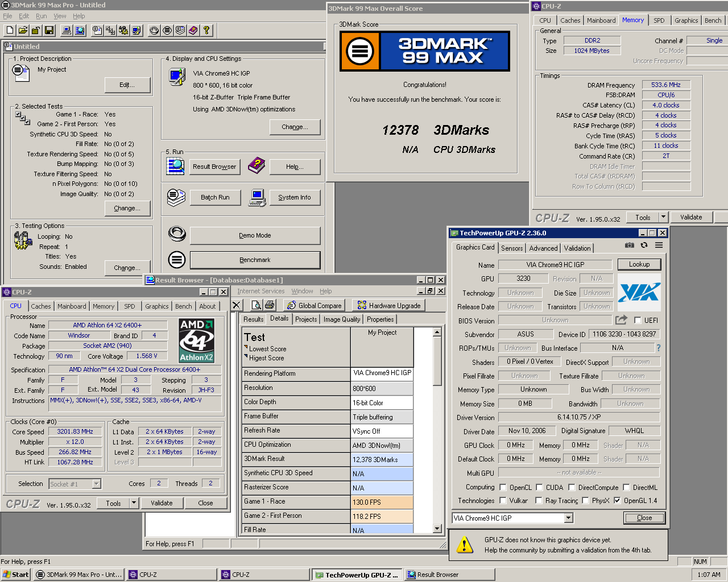Image resolution: width=728 pixels, height=582 pixels.
Task: Toggle the Ray Tracing checkbox
Action: tap(539, 500)
